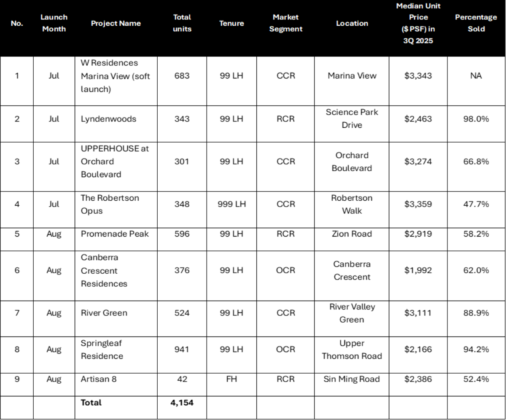
Task: Select the W Residences Marina View cell
Action: 115,76
